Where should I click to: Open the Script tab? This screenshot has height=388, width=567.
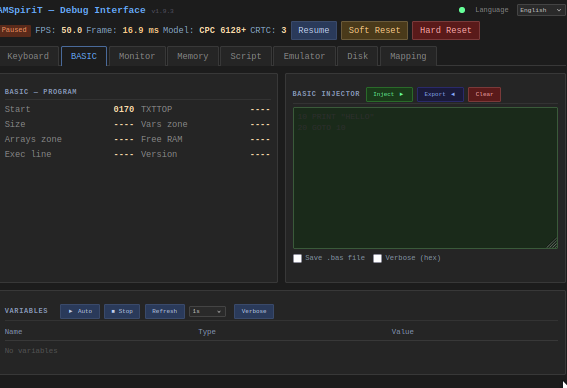(246, 56)
